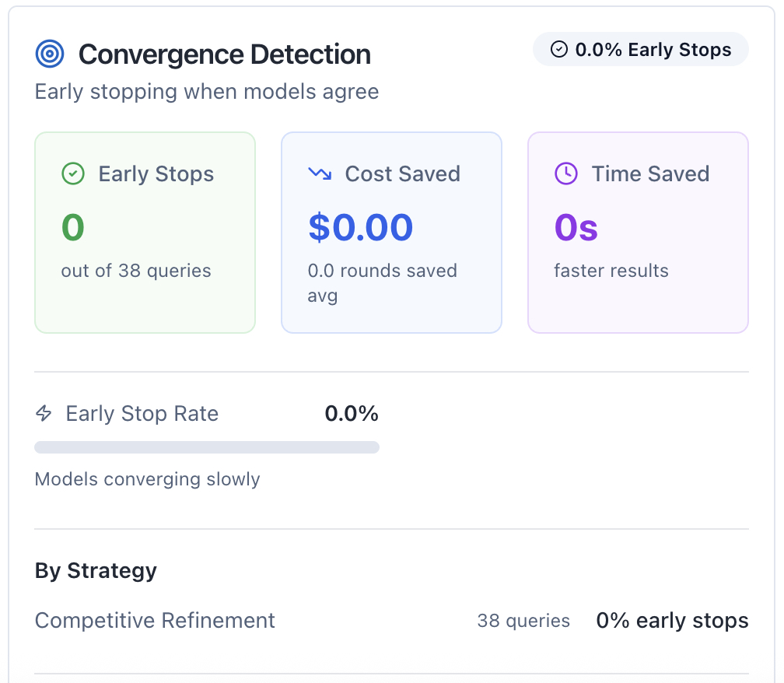784x683 pixels.
Task: Click the Early Stop Rate progress bar
Action: [207, 447]
